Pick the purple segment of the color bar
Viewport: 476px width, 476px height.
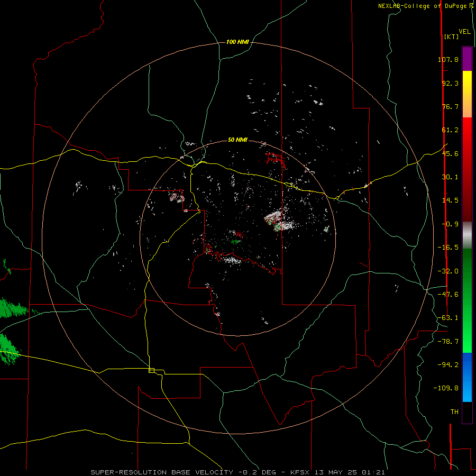467,59
